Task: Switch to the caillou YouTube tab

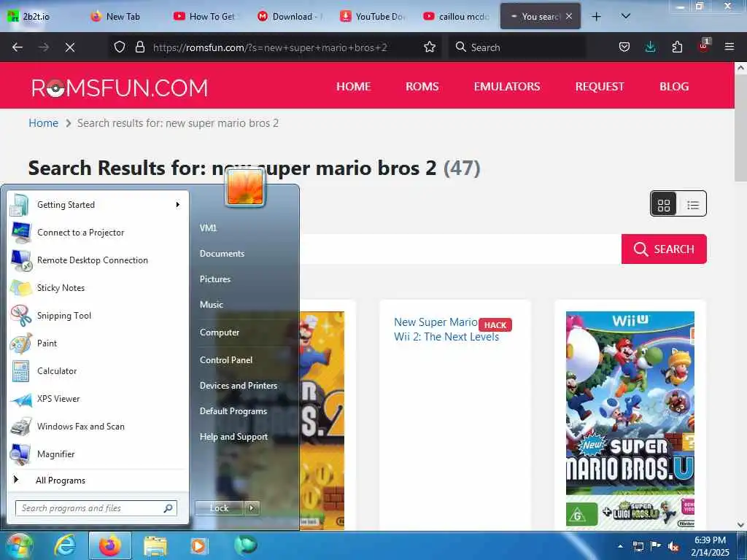Action: coord(457,17)
